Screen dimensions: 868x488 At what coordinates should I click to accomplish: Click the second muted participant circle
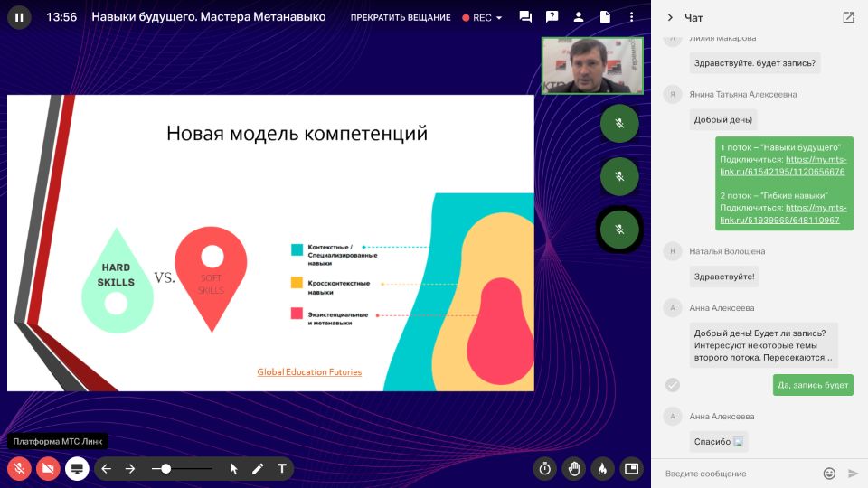[619, 176]
